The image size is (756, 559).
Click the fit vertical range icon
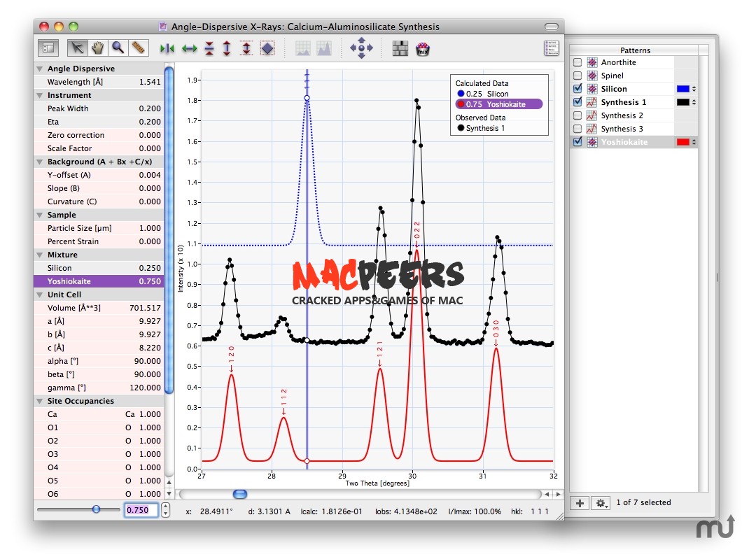[246, 48]
